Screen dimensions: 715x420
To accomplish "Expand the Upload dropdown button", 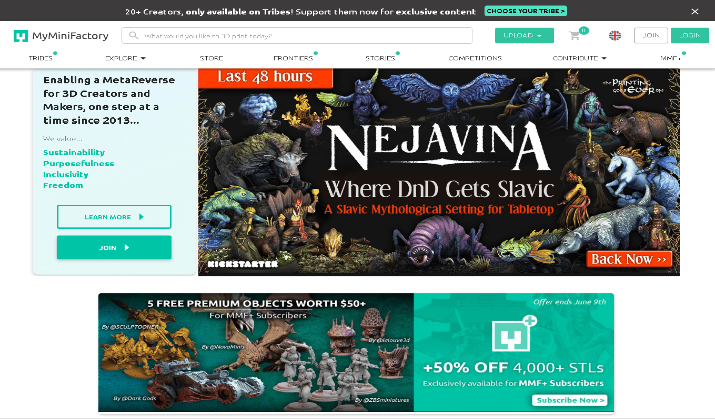I will pyautogui.click(x=524, y=36).
